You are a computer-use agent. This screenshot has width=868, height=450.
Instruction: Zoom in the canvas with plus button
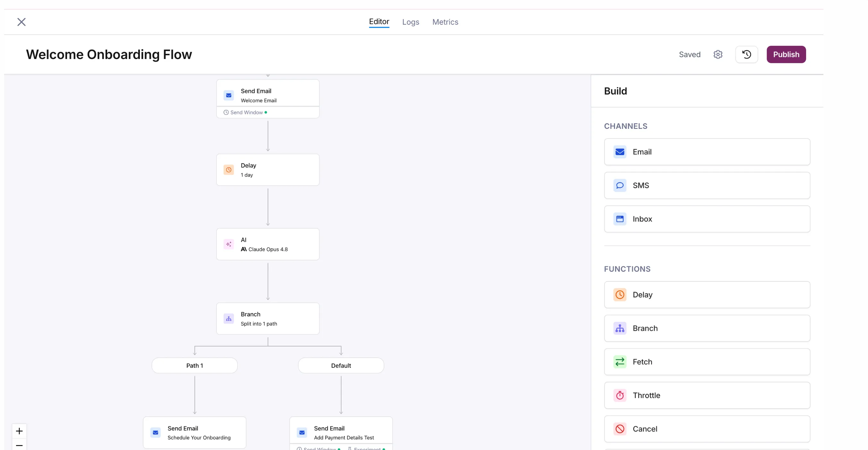[x=19, y=431]
